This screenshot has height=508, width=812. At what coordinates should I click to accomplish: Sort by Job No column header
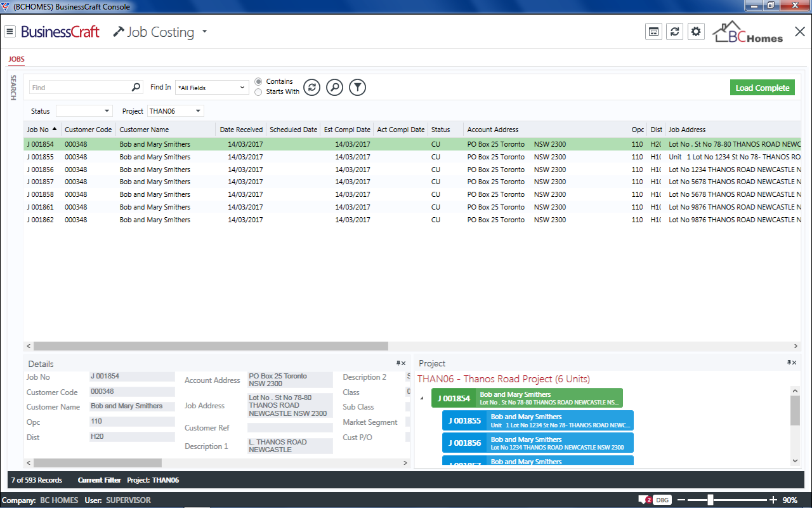[42, 130]
